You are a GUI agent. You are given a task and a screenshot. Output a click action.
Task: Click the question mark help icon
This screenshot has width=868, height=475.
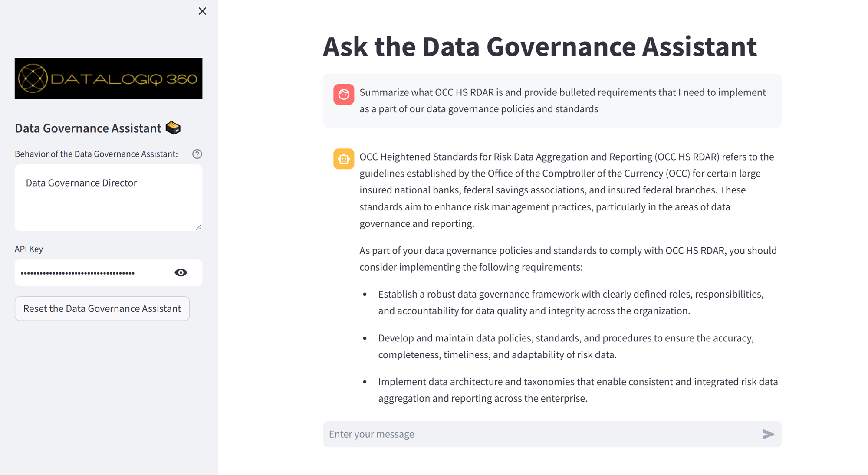(x=198, y=154)
